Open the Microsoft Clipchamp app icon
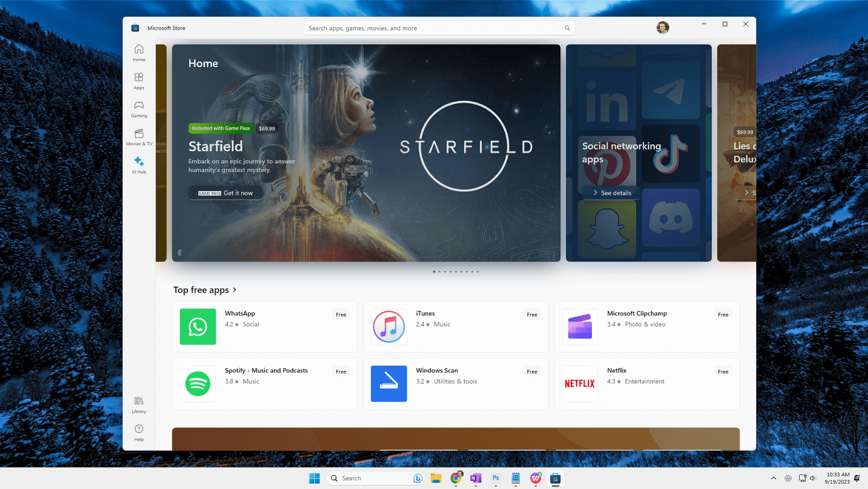 [580, 326]
